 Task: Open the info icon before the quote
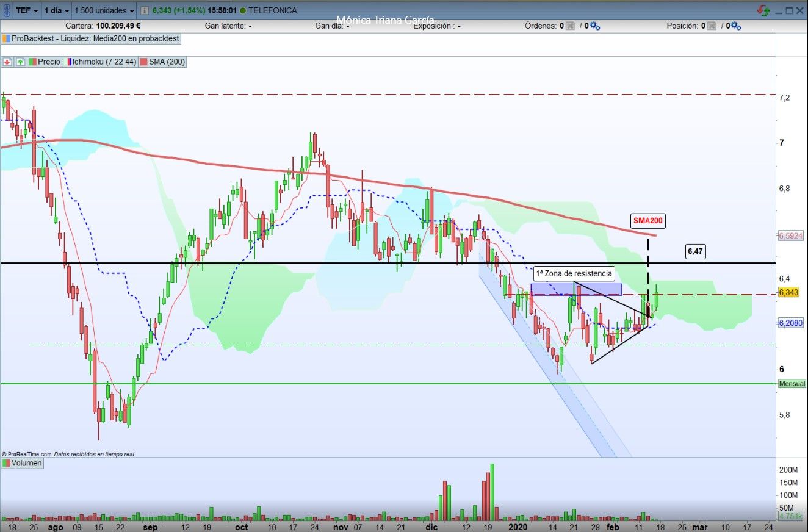point(144,10)
